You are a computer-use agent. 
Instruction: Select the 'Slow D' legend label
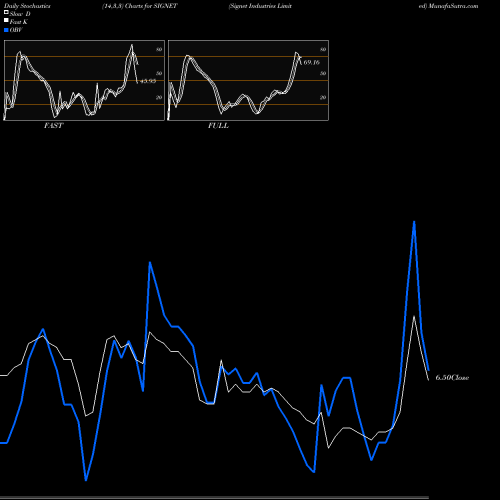20,14
